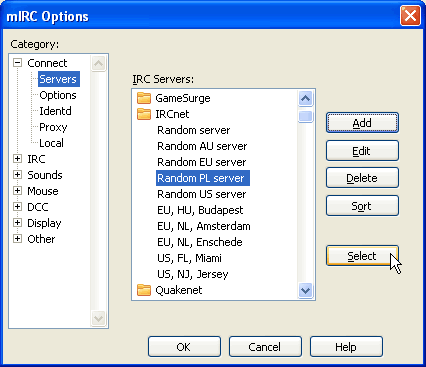
Task: Click the Select button
Action: (x=362, y=256)
